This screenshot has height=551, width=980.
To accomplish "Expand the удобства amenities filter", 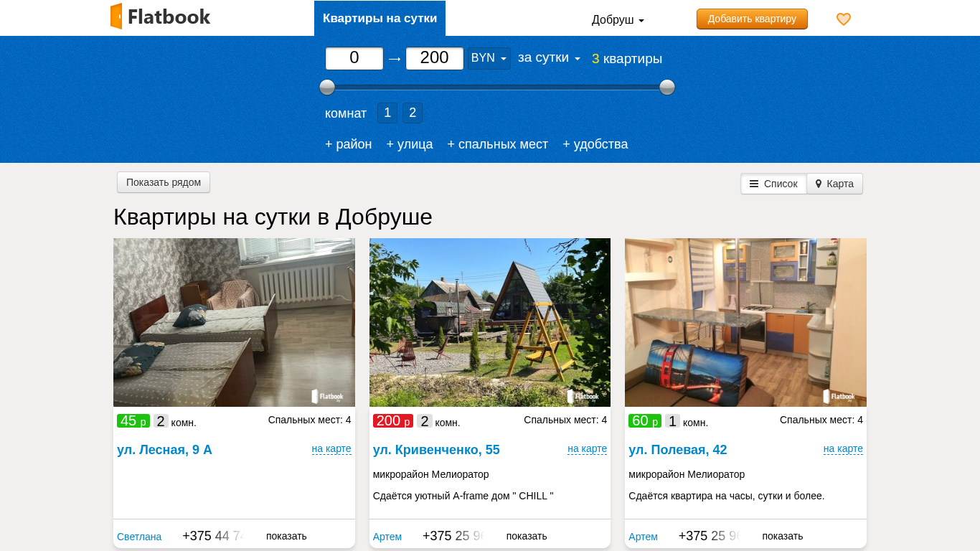I will coord(595,144).
